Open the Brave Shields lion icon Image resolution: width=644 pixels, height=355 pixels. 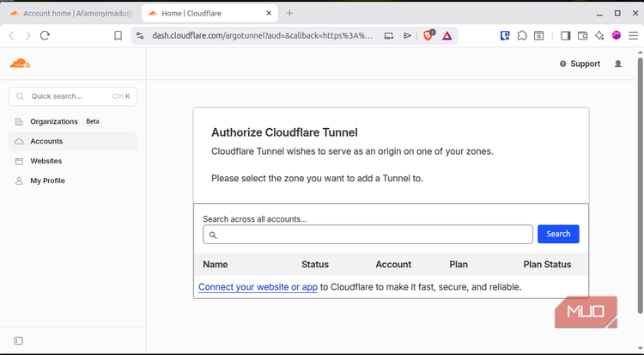tap(428, 36)
